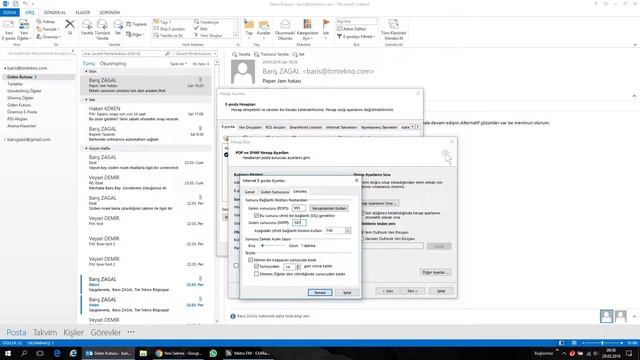Click the Geri back button in wizard
Image resolution: width=640 pixels, height=360 pixels.
[x=387, y=291]
